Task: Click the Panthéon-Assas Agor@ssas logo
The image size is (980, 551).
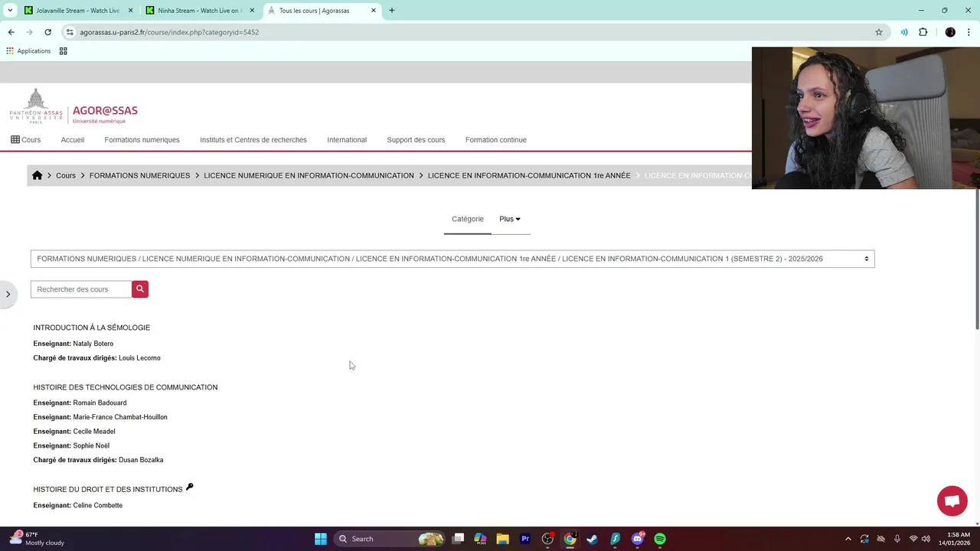Action: (x=73, y=106)
